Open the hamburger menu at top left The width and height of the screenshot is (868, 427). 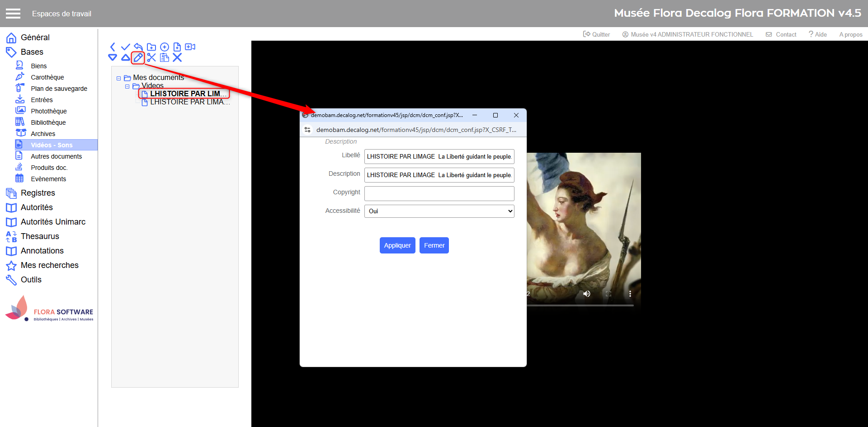click(x=13, y=14)
